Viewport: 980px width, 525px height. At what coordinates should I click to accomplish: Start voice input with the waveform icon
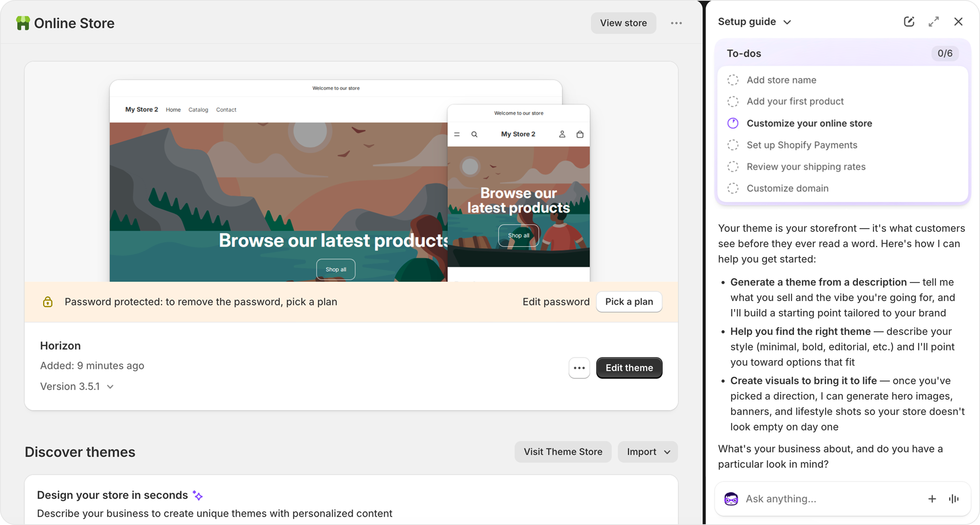954,499
